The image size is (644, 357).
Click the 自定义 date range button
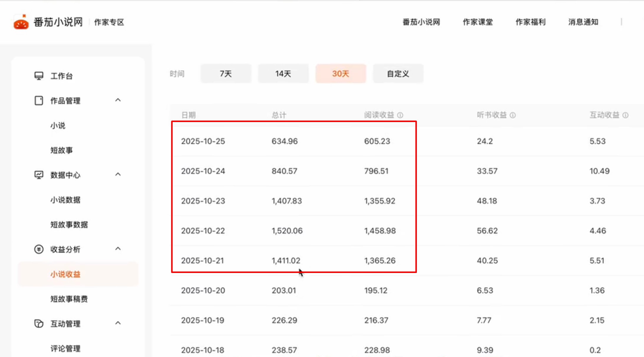pyautogui.click(x=398, y=74)
